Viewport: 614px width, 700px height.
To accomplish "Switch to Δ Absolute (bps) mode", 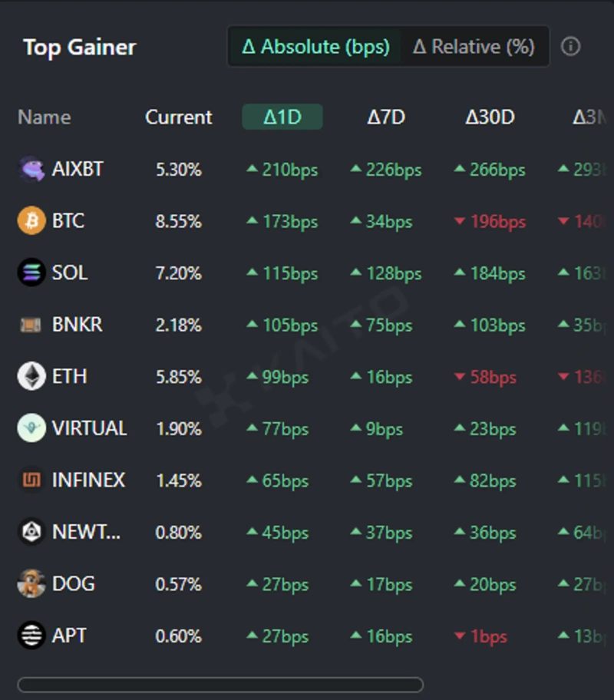I will point(315,47).
